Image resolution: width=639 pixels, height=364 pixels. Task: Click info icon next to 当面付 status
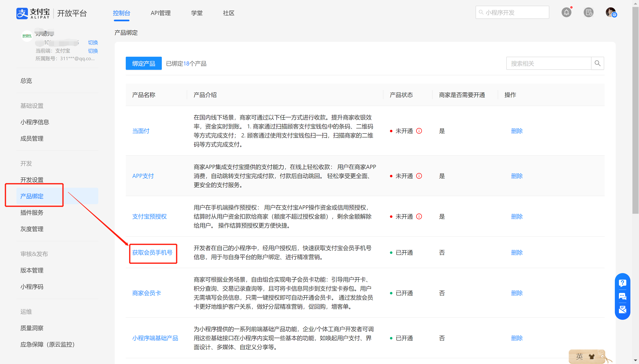419,131
